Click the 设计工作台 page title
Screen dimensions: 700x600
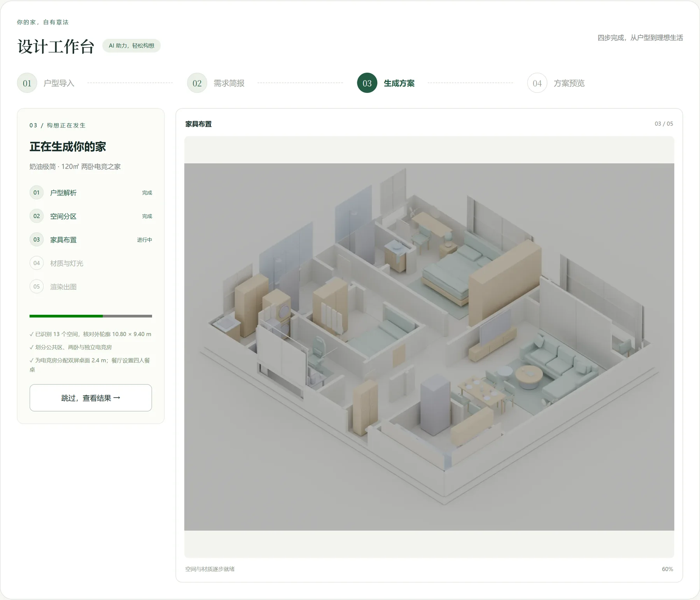(x=56, y=47)
